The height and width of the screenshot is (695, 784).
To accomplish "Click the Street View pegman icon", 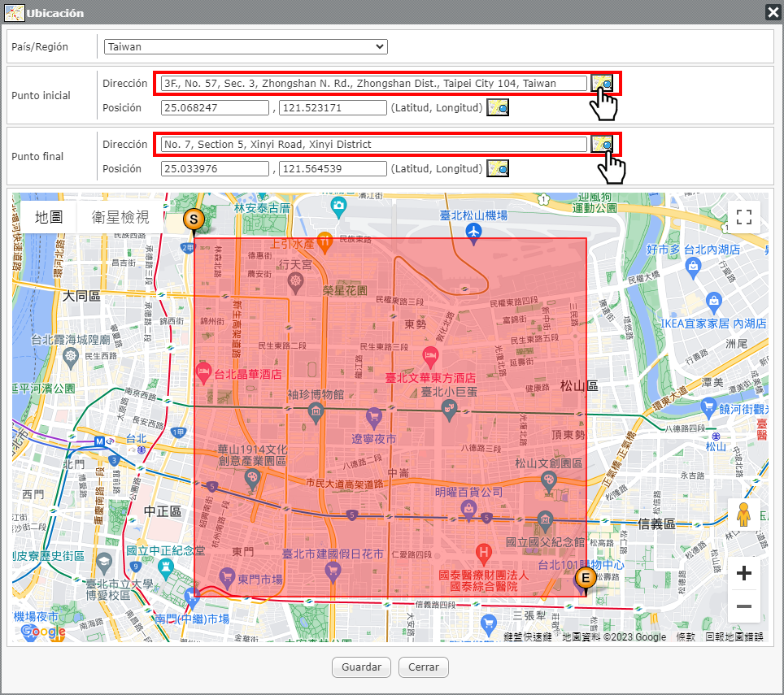I will (743, 515).
